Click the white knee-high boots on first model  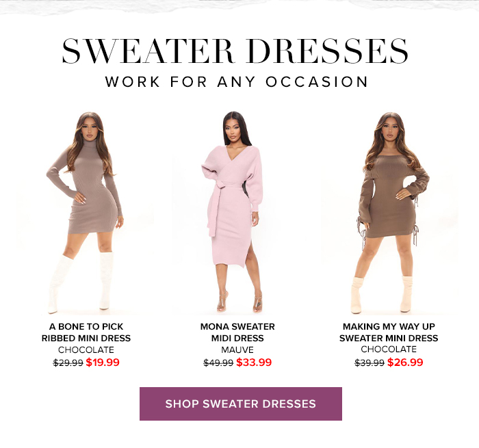(81, 282)
